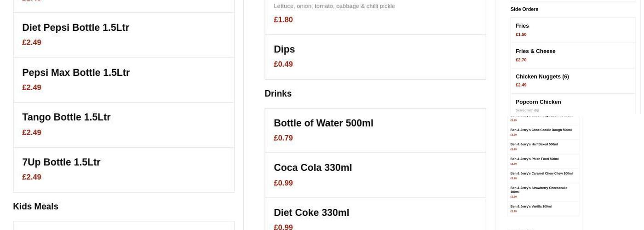Select 7Up Bottle 1.5Ltr

(123, 169)
